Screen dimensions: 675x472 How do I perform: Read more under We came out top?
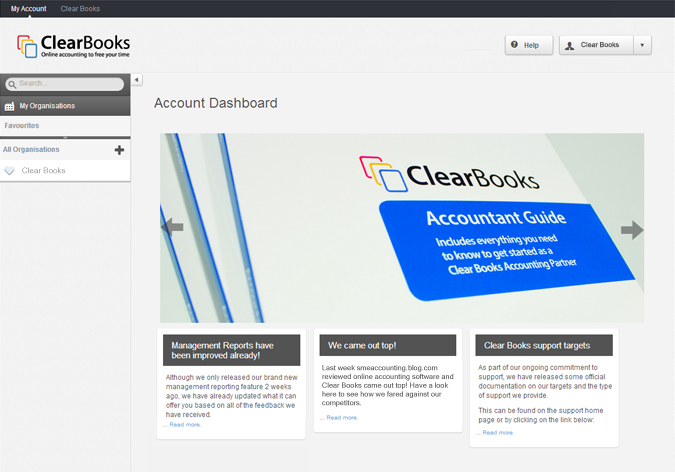[x=342, y=418]
